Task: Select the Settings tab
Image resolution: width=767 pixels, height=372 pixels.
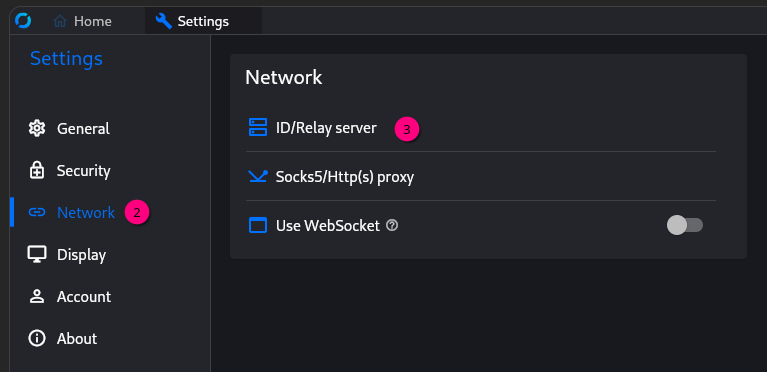Action: (203, 21)
